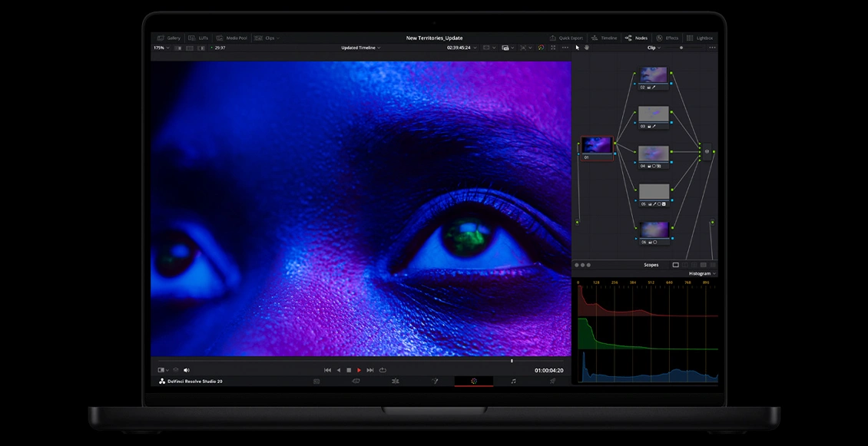
Task: Expand the Clip grading mode dropdown
Action: [654, 47]
